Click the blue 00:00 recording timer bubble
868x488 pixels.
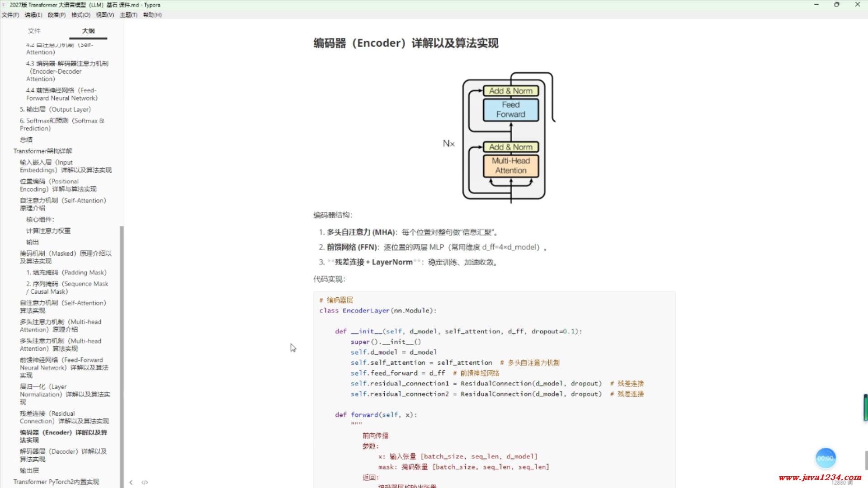coord(825,458)
